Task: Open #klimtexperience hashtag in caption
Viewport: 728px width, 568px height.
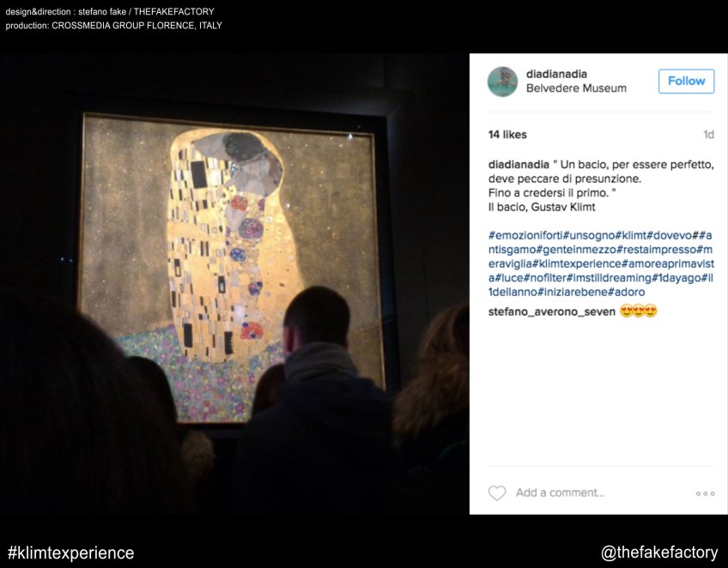Action: click(577, 263)
